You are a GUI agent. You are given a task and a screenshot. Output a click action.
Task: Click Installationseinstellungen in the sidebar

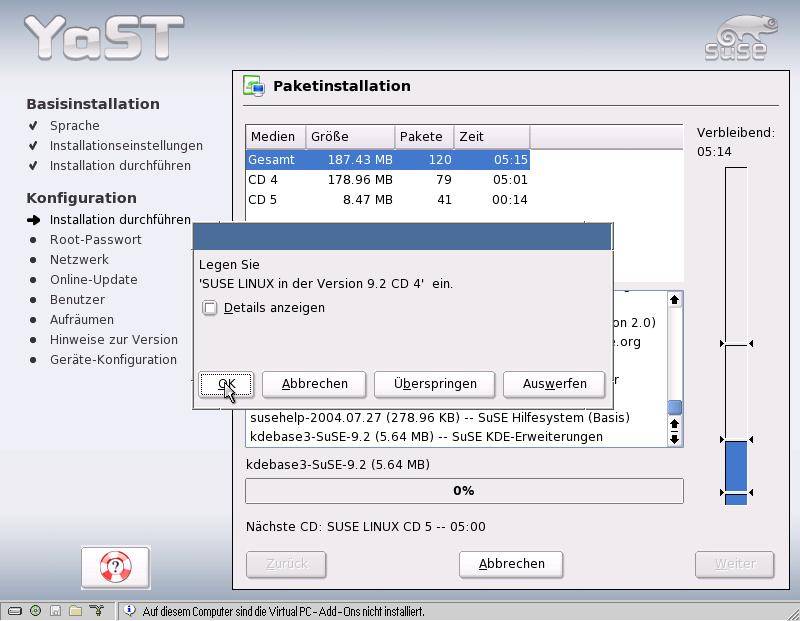[x=126, y=145]
